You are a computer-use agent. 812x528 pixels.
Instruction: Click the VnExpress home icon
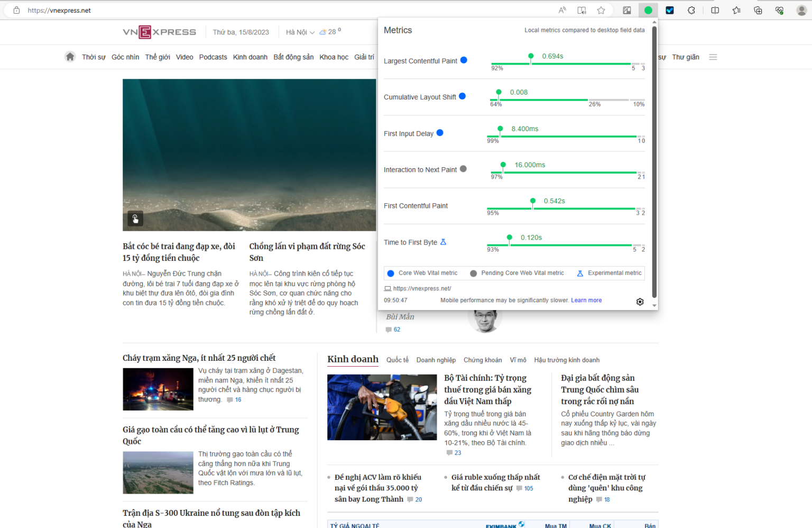click(x=70, y=57)
